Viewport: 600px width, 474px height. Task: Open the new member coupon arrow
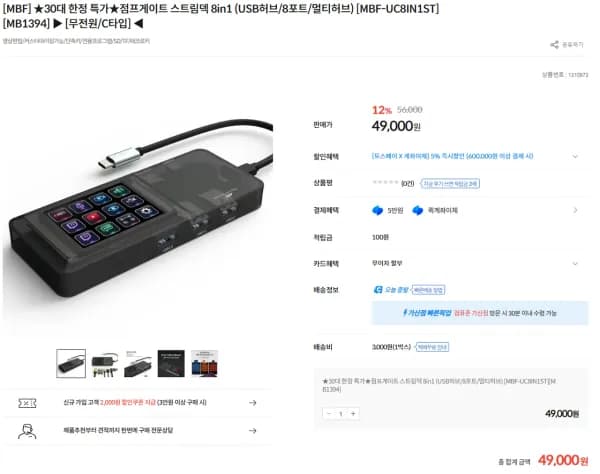(x=253, y=403)
